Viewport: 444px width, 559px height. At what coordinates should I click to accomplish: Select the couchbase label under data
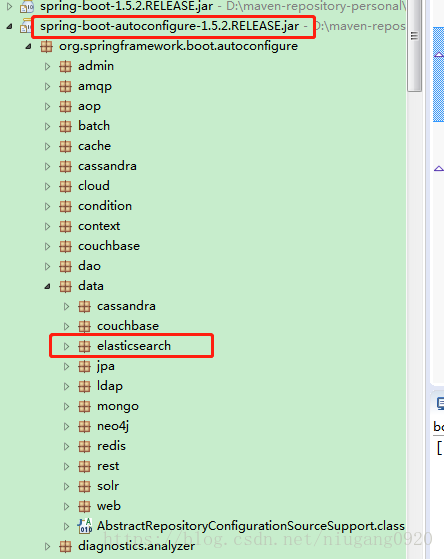pyautogui.click(x=128, y=326)
